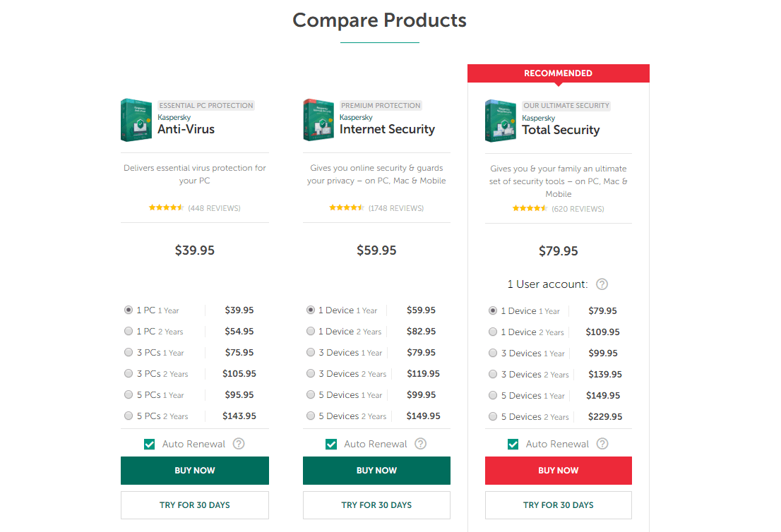Select Internet Security 3 Devices 1 Year at $79.95

coord(311,352)
